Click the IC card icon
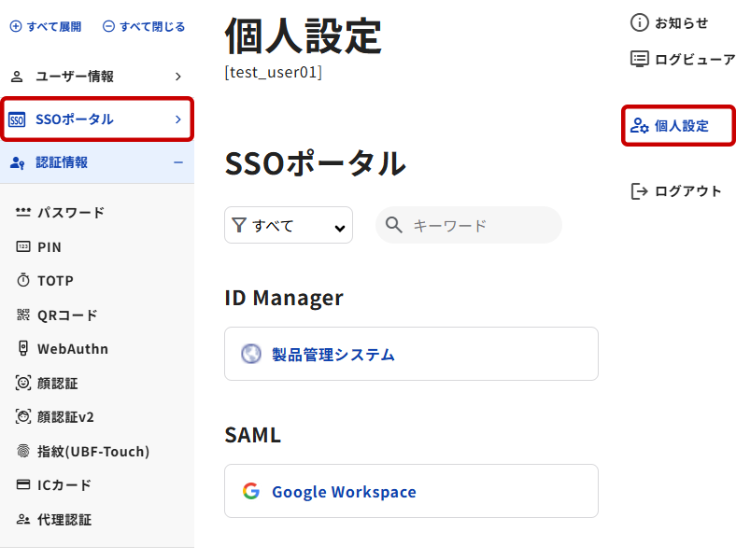Screen dimensions: 736x560 (23, 485)
